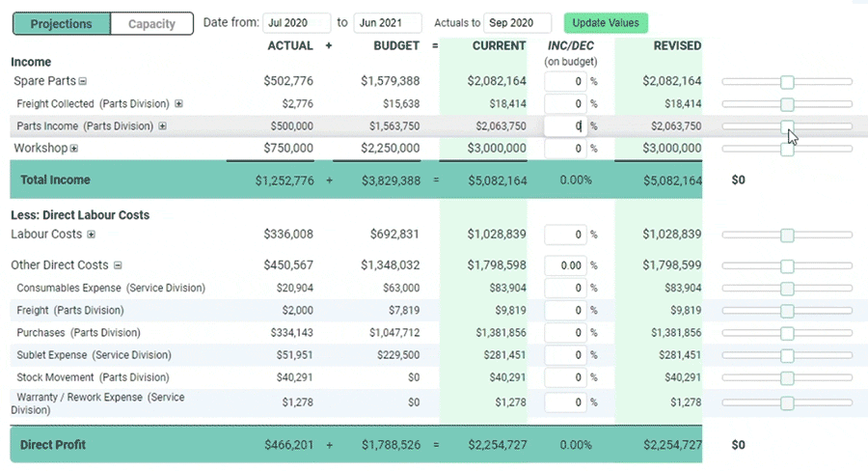Click Workshop budget value $2,250,000
Viewport: 868px width, 471px height.
click(391, 148)
